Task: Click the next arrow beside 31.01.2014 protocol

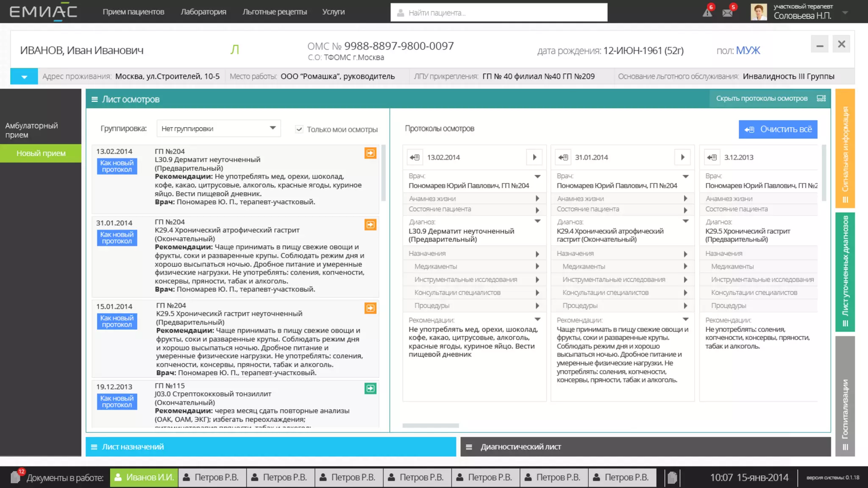Action: point(682,158)
